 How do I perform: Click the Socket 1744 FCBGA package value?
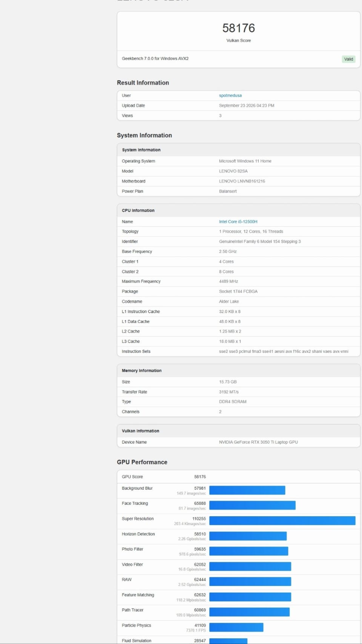(238, 292)
